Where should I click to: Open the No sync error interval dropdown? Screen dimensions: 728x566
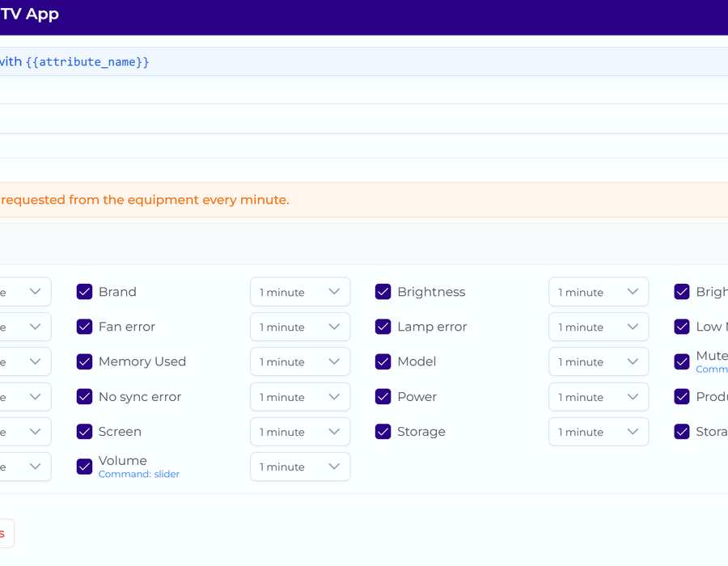pyautogui.click(x=300, y=397)
